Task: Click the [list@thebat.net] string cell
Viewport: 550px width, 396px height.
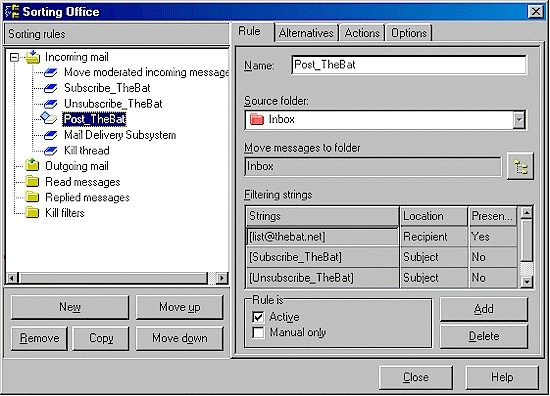Action: [322, 237]
